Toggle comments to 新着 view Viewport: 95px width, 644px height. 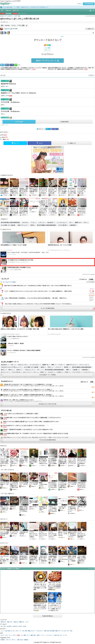click(x=92, y=382)
